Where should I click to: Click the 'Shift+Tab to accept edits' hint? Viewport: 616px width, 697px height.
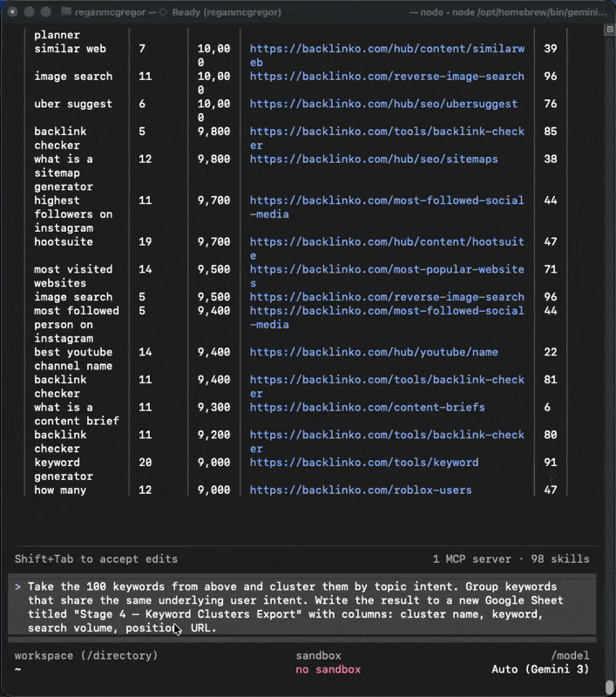coord(96,558)
